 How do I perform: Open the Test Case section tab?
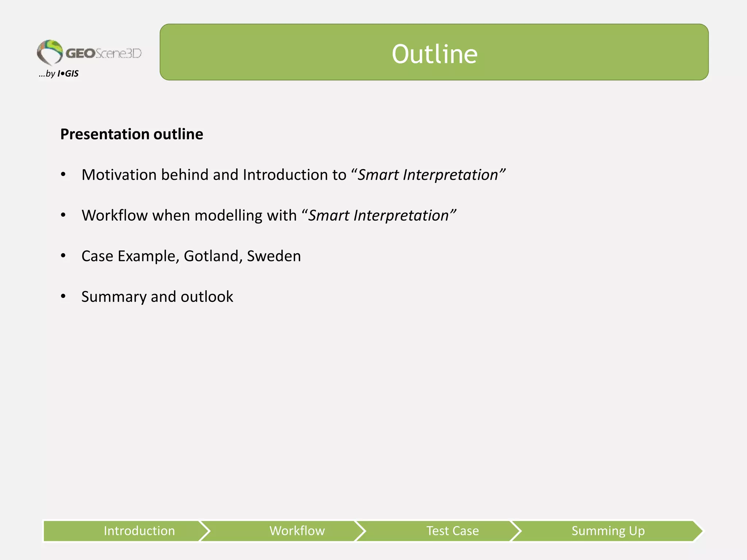click(452, 531)
